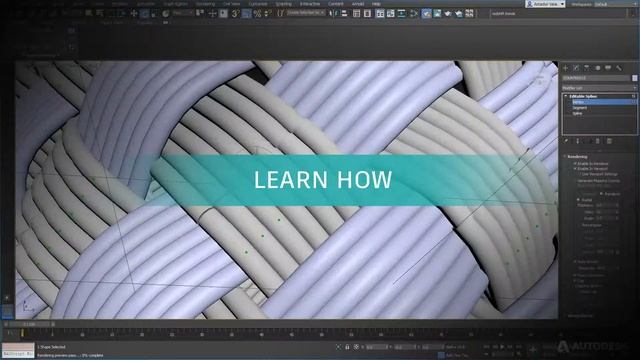Toggle the Angle Snap button
This screenshot has width=640, height=360.
pyautogui.click(x=247, y=13)
